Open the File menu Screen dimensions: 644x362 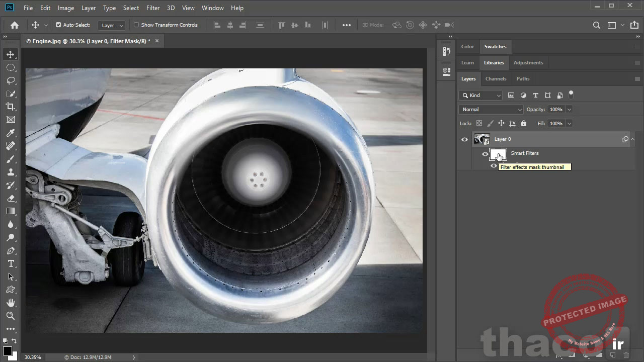28,8
